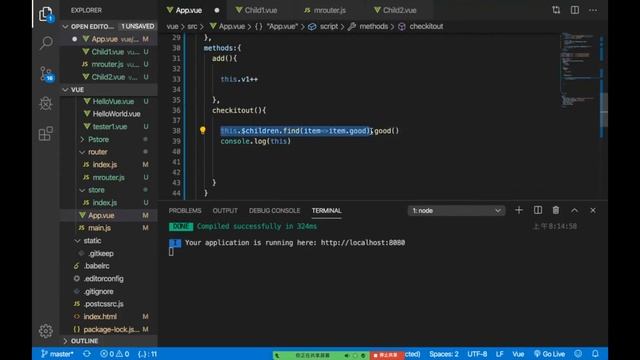This screenshot has height=360, width=640.
Task: Open the PROBLEMS panel tab
Action: pyautogui.click(x=185, y=211)
